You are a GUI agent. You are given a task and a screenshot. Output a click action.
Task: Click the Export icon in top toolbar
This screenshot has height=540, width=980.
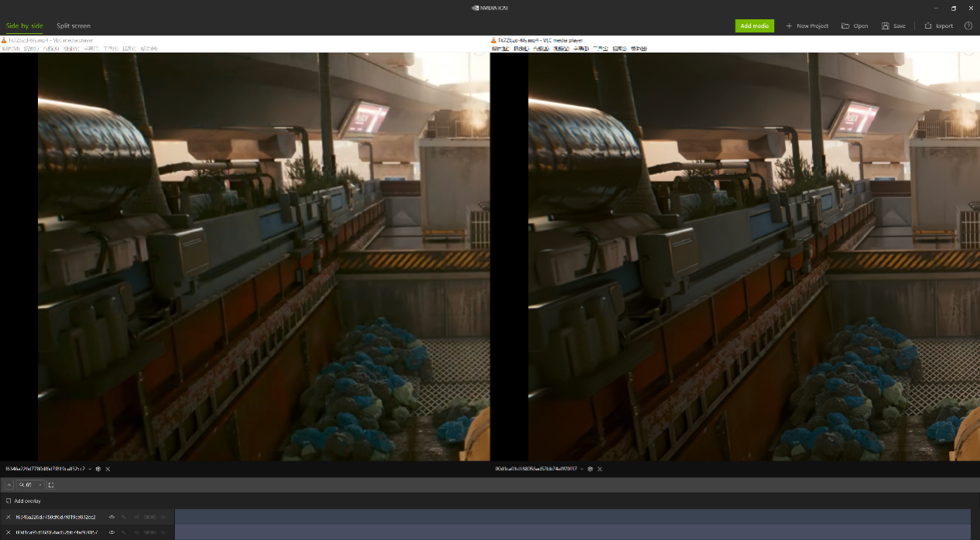point(928,26)
